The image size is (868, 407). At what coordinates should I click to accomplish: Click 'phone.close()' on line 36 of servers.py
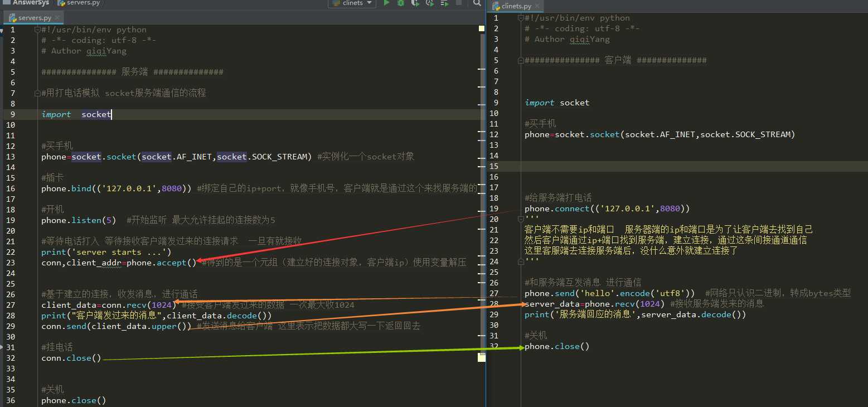click(x=74, y=400)
